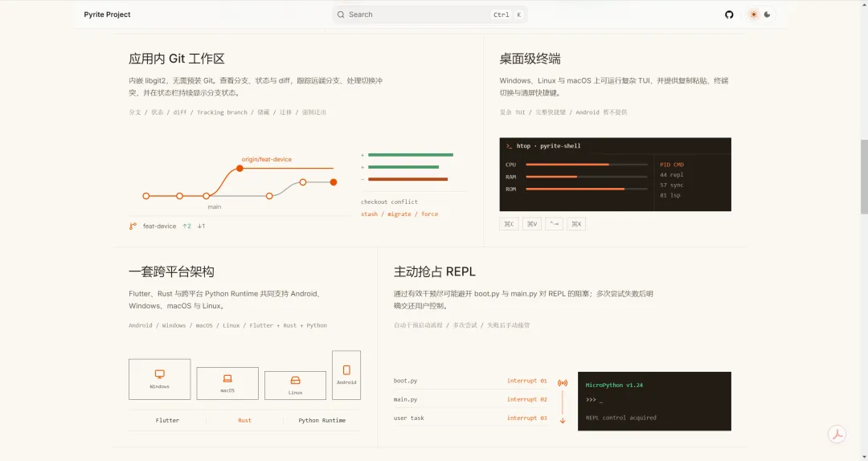
Task: Click the filled commit node on origin/feat-device
Action: click(240, 168)
